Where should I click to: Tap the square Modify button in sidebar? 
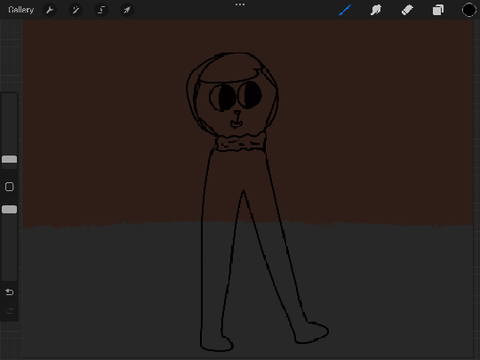[x=9, y=187]
